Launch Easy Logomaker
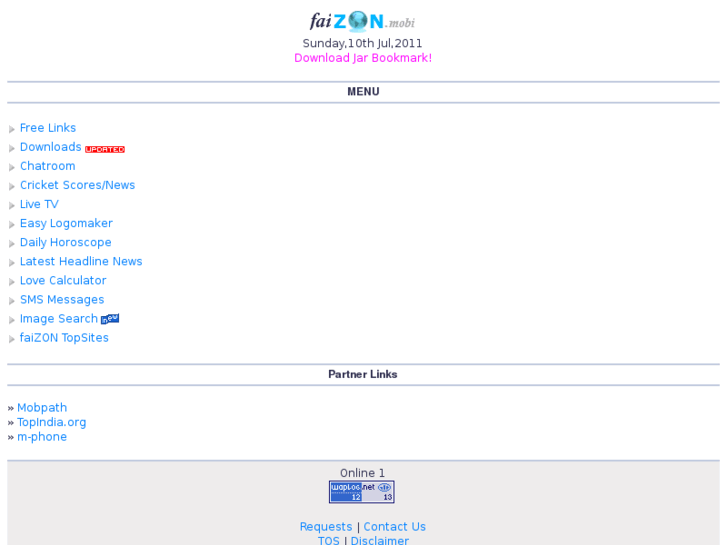The width and height of the screenshot is (727, 545). pyautogui.click(x=66, y=224)
